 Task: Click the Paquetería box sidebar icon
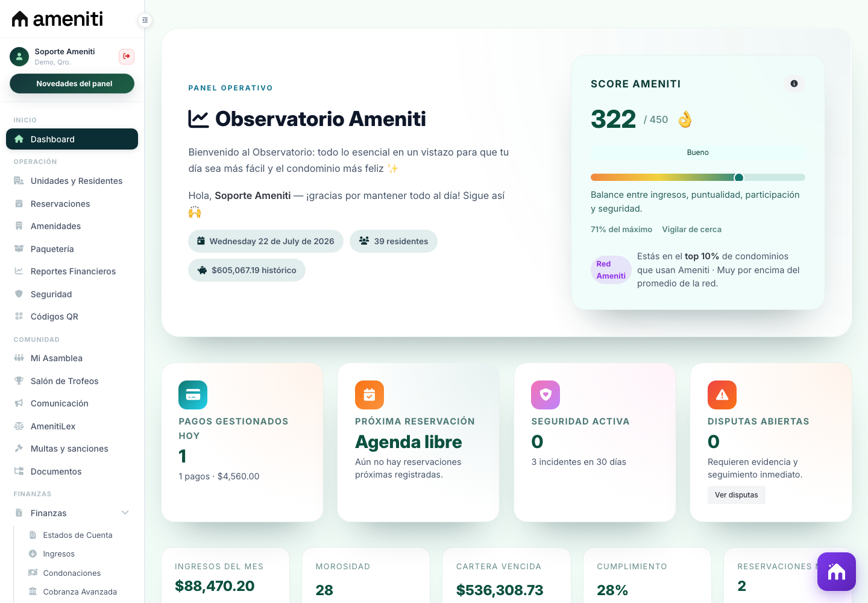[x=19, y=249]
